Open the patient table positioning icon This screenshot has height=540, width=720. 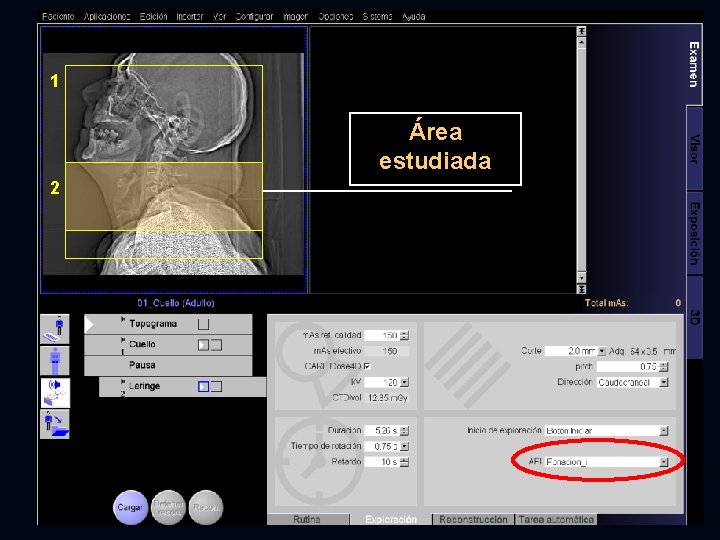(x=55, y=329)
